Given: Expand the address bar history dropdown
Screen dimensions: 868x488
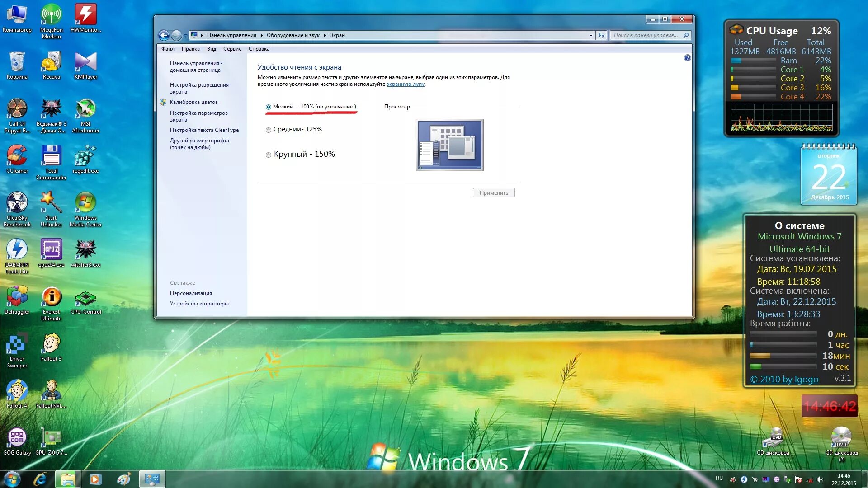Looking at the screenshot, I should (591, 35).
